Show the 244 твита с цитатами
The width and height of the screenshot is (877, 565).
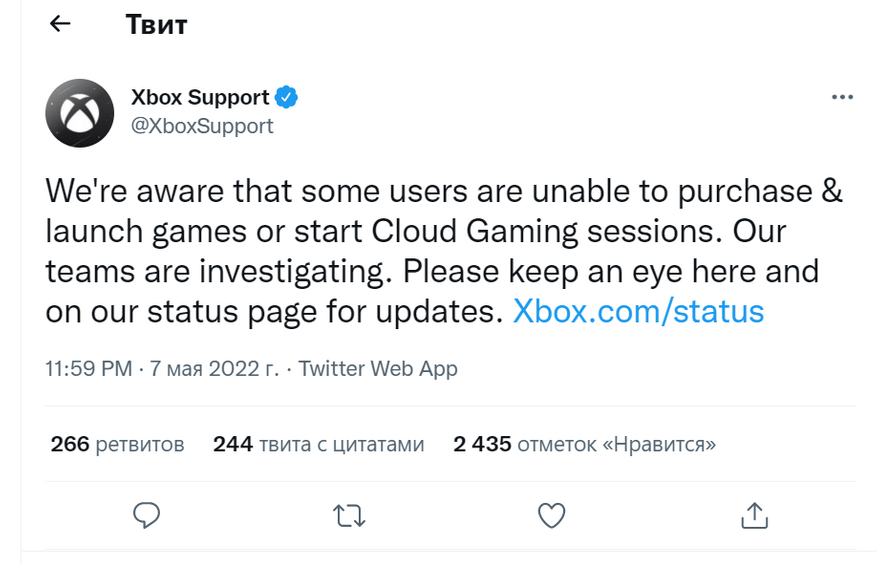[x=318, y=444]
